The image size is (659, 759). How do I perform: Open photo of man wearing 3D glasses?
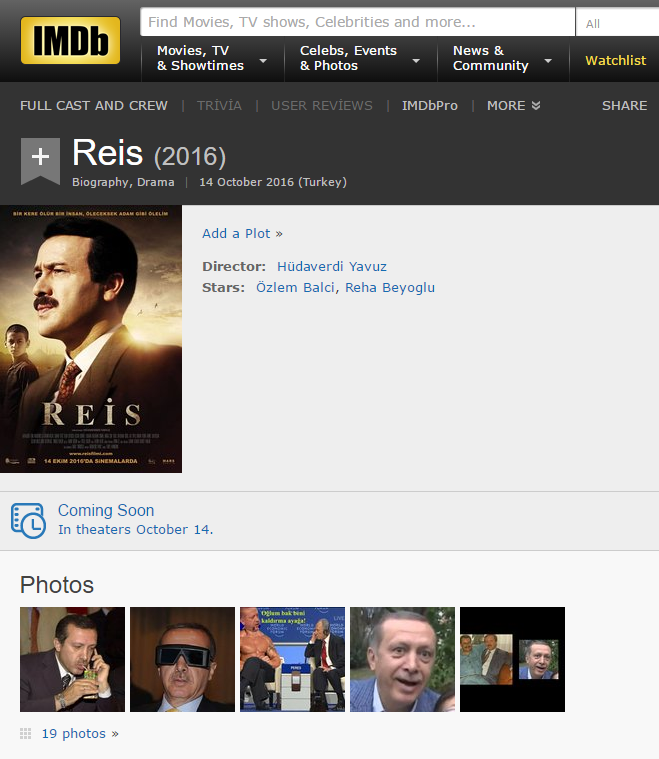tap(182, 659)
